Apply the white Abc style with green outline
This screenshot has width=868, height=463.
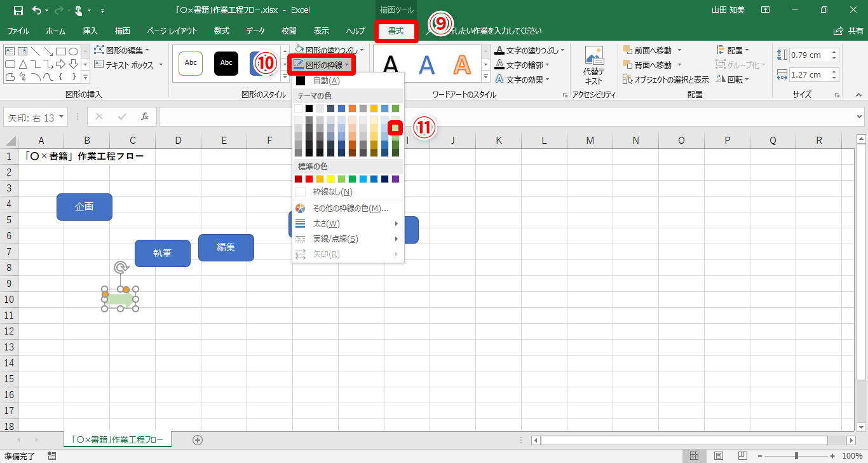pos(191,63)
